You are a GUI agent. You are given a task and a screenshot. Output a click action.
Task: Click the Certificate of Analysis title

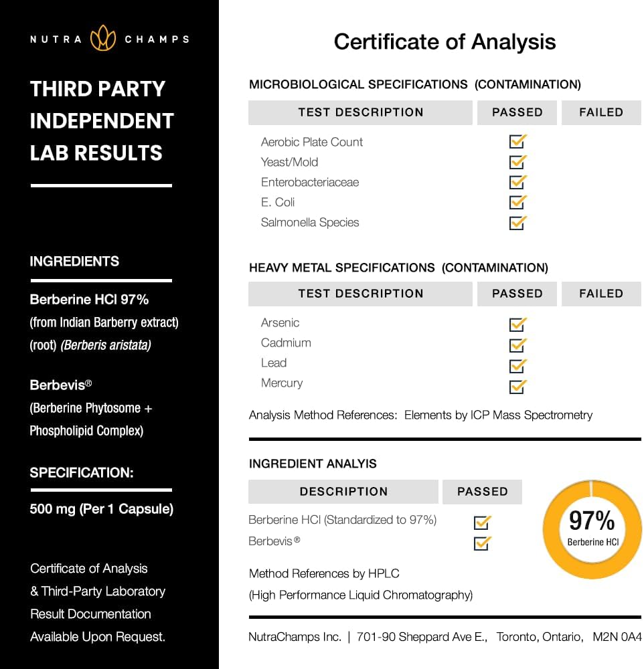tap(445, 42)
